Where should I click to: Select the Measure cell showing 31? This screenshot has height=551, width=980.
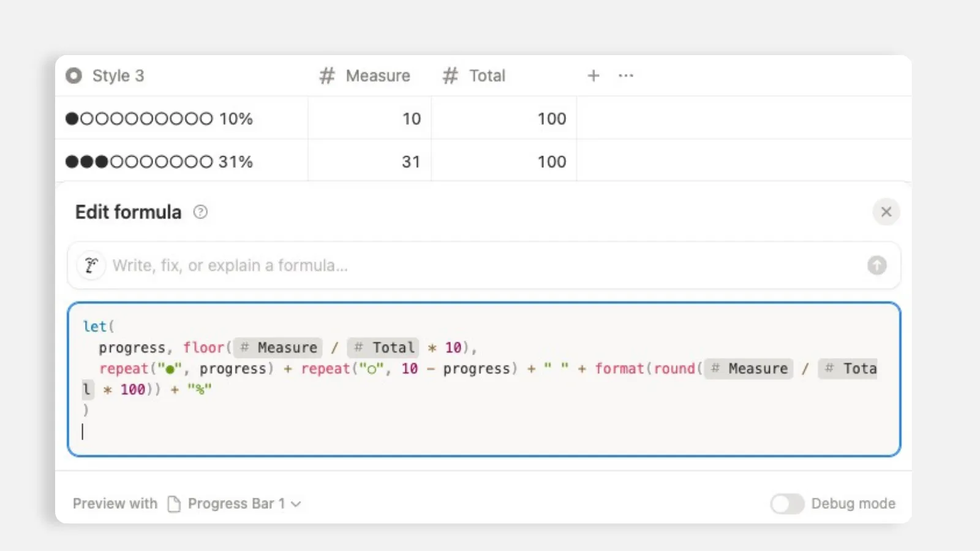pos(370,162)
